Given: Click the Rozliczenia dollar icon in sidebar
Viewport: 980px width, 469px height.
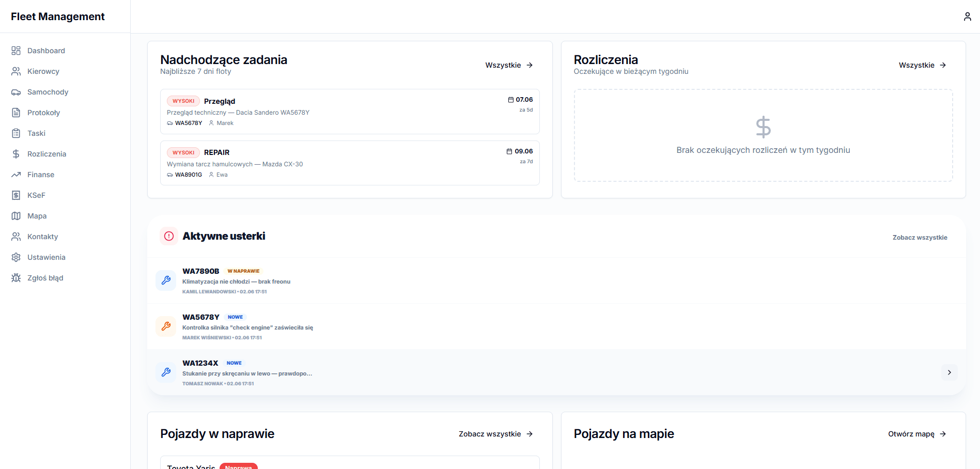Looking at the screenshot, I should [x=16, y=154].
